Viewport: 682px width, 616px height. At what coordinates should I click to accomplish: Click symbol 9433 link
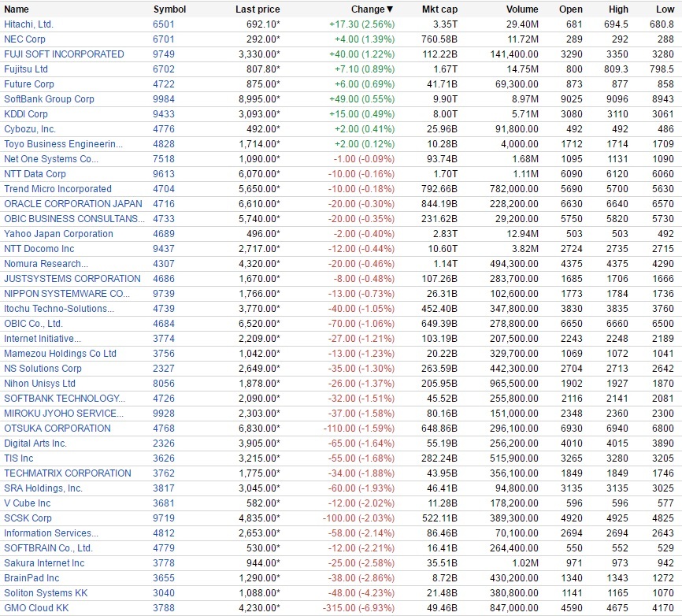pos(164,114)
